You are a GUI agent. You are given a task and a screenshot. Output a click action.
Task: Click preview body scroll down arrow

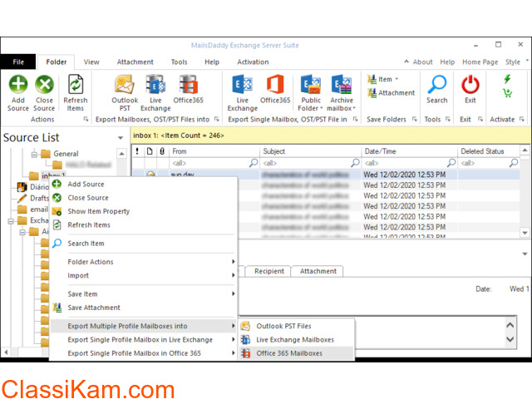(x=510, y=339)
